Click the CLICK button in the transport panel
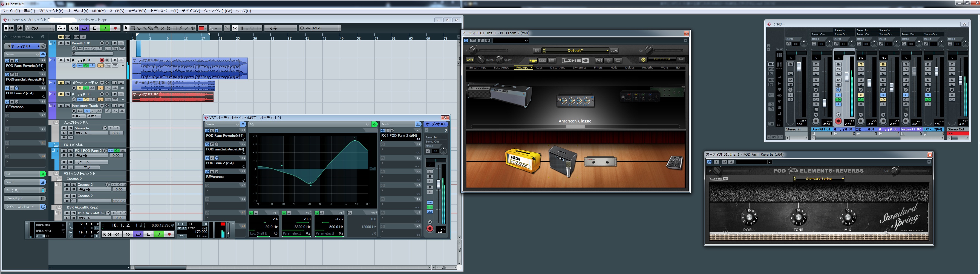980x274 pixels. coord(182,224)
